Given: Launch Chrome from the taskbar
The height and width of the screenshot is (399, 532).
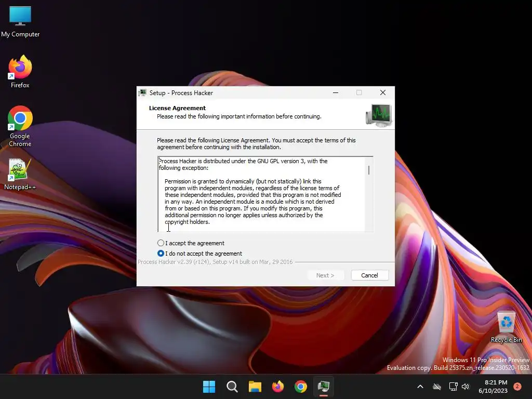Looking at the screenshot, I should [301, 387].
